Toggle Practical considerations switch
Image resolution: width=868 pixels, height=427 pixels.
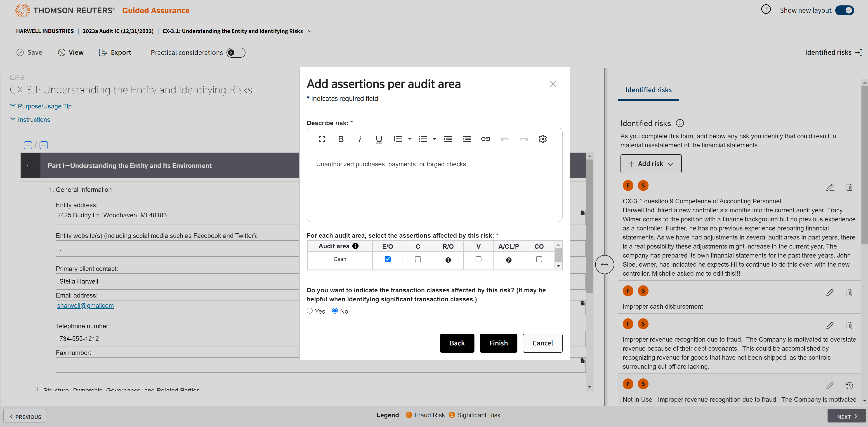236,53
